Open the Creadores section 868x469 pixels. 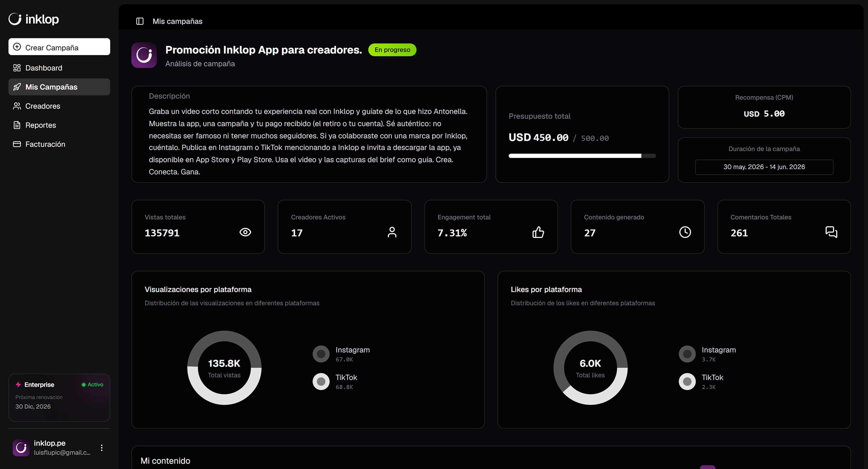[59, 106]
